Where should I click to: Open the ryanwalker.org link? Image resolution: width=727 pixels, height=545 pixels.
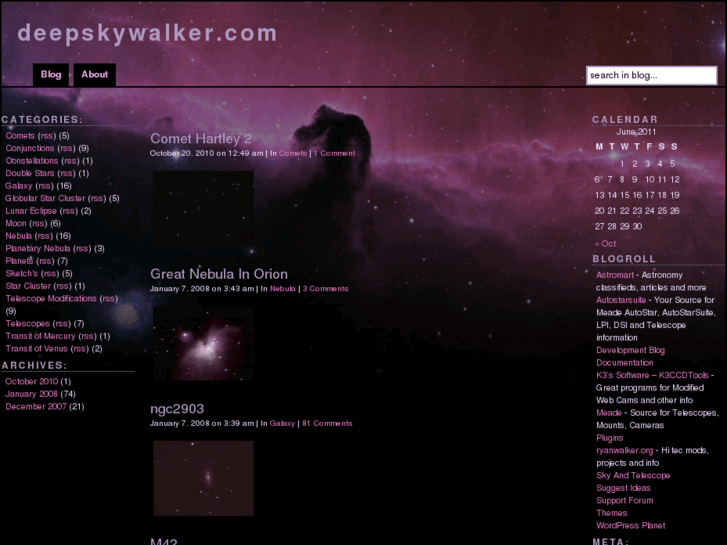(625, 450)
